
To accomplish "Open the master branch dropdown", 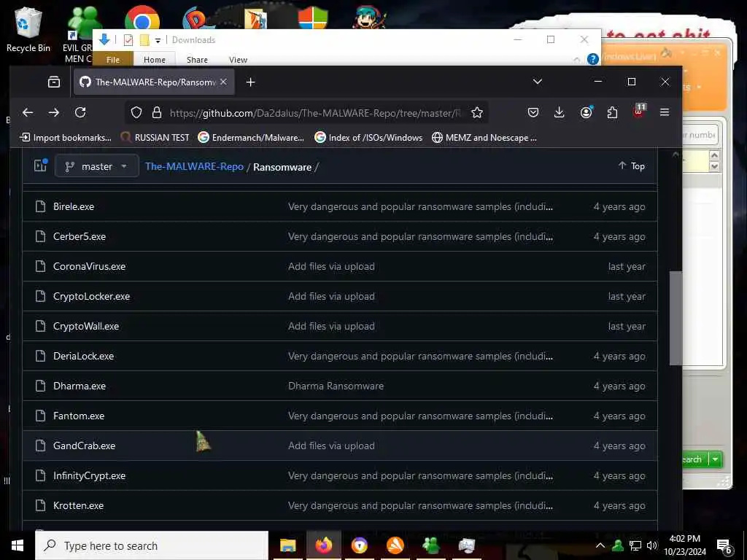I will [x=97, y=166].
